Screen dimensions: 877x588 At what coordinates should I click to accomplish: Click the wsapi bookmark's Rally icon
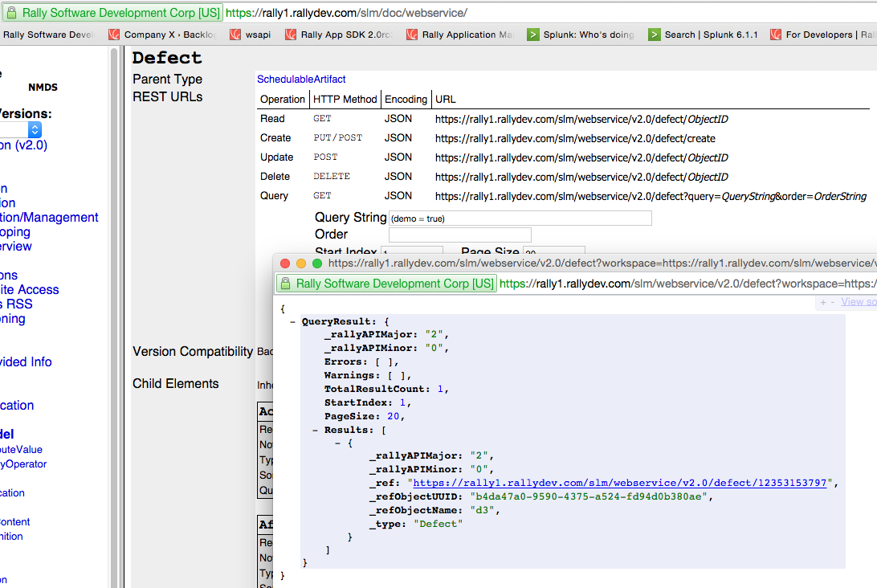click(235, 35)
